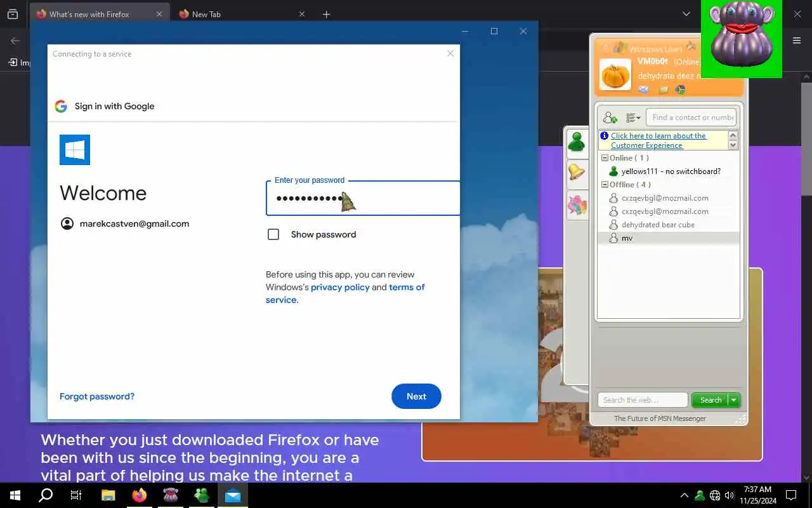Close the Connecting to a service dialog
Screen dimensions: 812x508
click(450, 53)
